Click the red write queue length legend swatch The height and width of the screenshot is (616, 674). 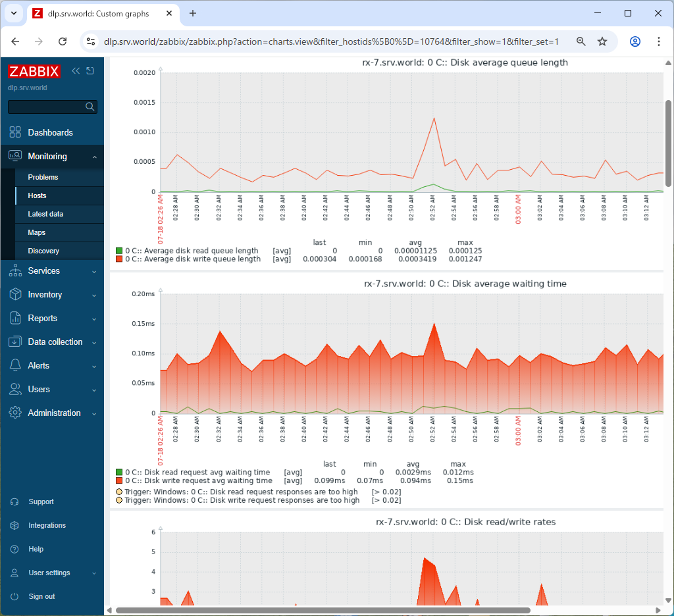[119, 259]
